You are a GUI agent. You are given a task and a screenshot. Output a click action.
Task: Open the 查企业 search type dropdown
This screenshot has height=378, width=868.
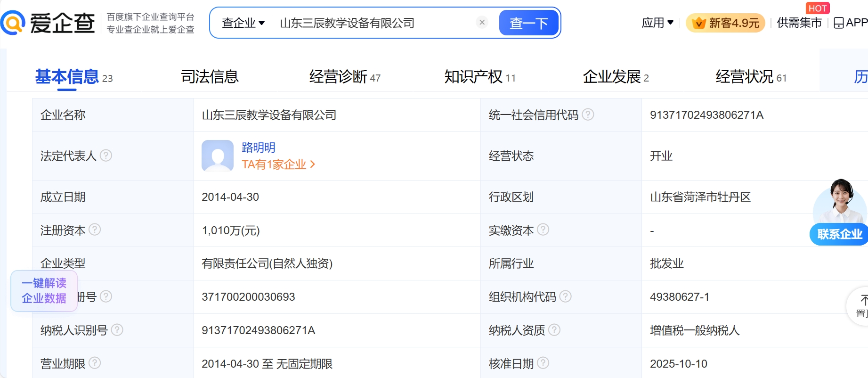click(x=243, y=23)
